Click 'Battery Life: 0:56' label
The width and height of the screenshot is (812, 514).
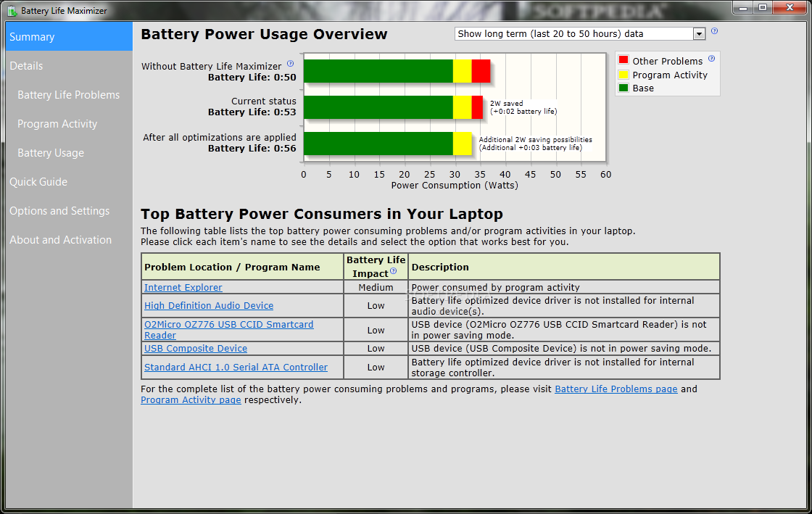coord(252,148)
